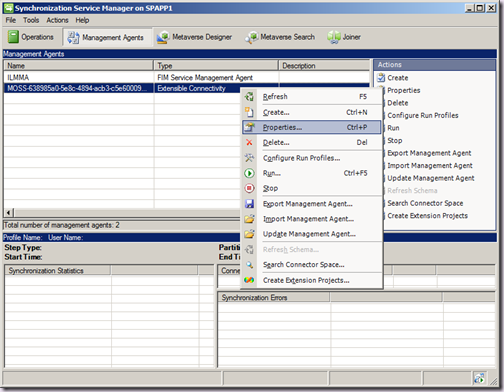The image size is (504, 392).
Task: Click Import Management Agent in Actions pane
Action: pos(430,166)
